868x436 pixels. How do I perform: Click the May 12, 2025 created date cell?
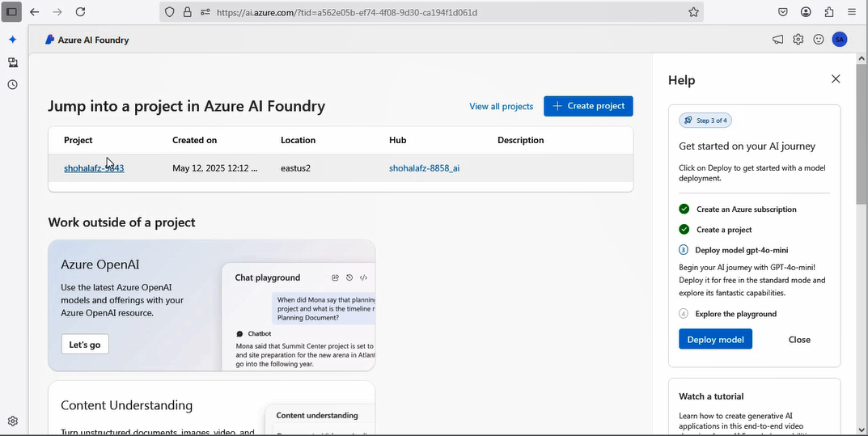click(215, 167)
